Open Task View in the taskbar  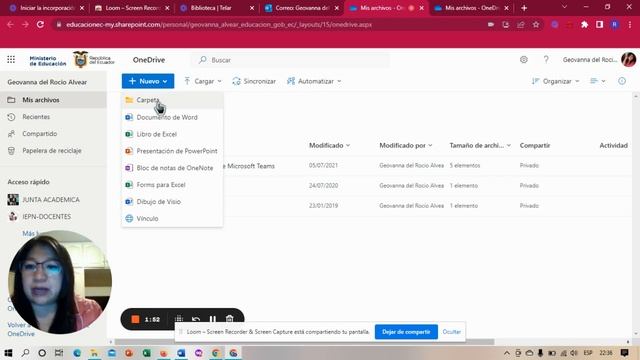coord(59,353)
